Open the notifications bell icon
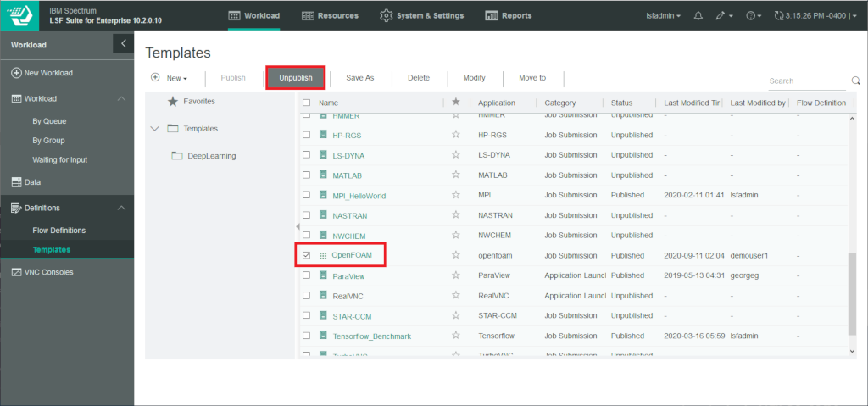The width and height of the screenshot is (868, 406). click(x=698, y=15)
